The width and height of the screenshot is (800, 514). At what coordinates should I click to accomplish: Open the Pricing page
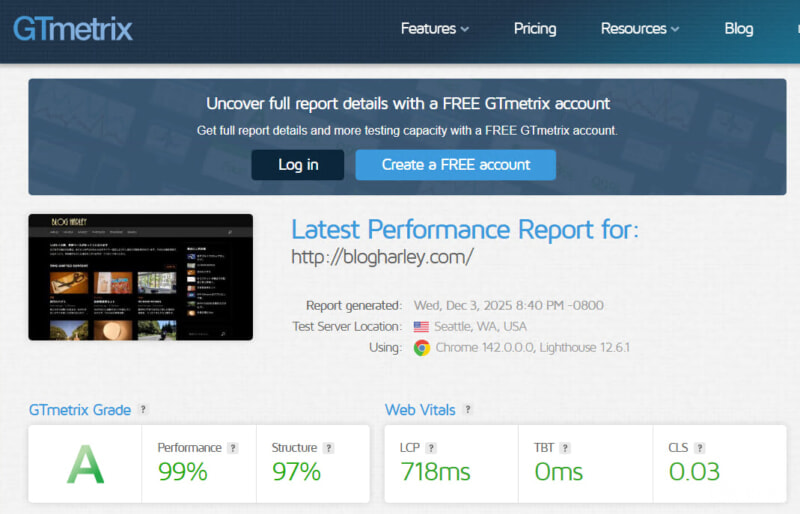click(x=535, y=29)
